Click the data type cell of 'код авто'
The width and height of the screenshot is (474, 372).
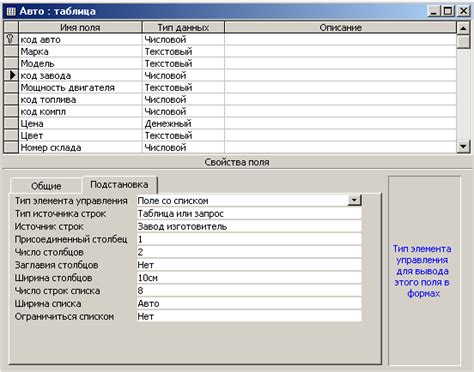[x=183, y=39]
